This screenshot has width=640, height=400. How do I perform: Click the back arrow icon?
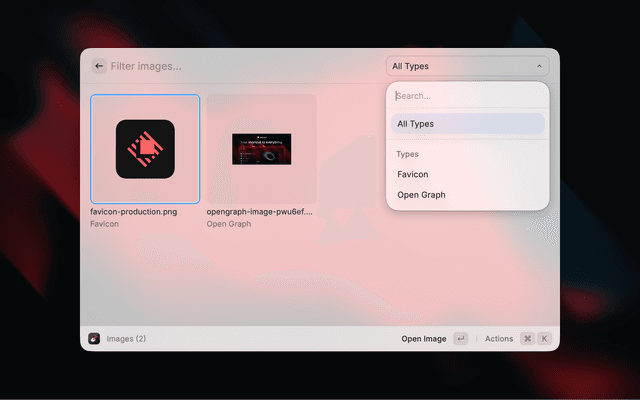tap(99, 66)
